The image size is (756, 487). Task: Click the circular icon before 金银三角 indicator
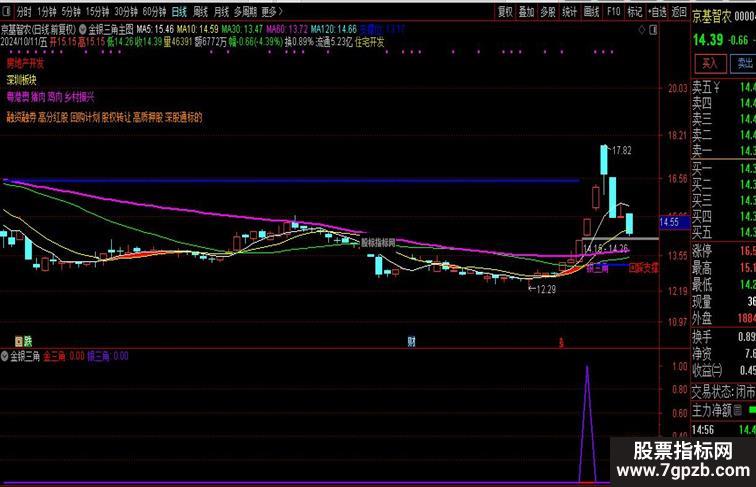pyautogui.click(x=5, y=356)
